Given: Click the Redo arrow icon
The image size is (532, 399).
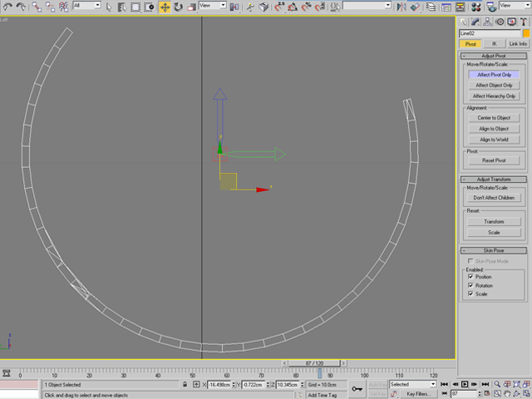Looking at the screenshot, I should (21, 7).
